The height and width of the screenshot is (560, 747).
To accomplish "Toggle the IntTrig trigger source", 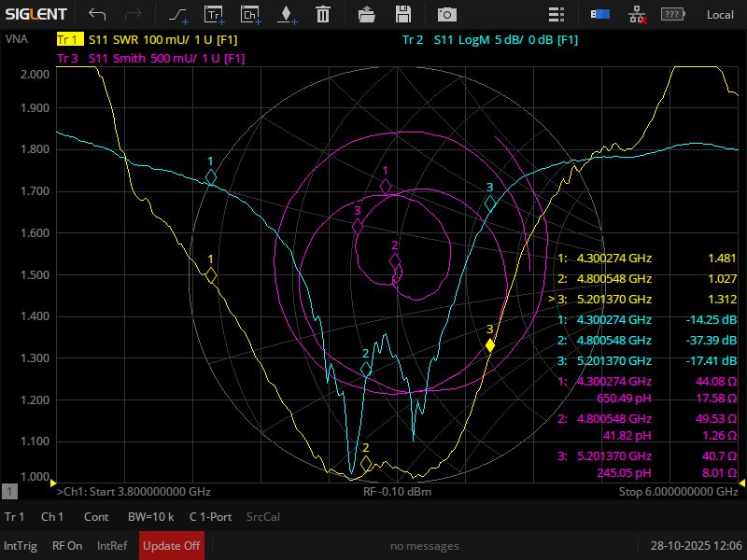I will point(21,546).
